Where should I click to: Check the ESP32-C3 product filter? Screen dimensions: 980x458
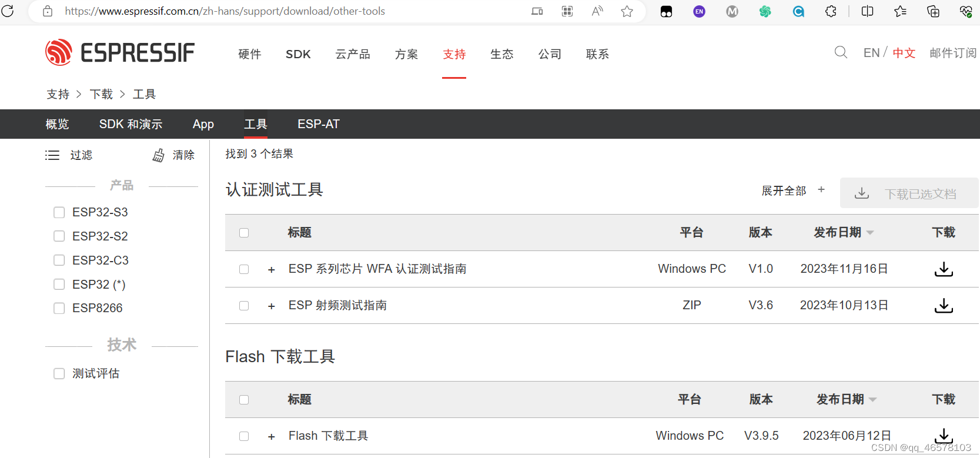point(59,260)
